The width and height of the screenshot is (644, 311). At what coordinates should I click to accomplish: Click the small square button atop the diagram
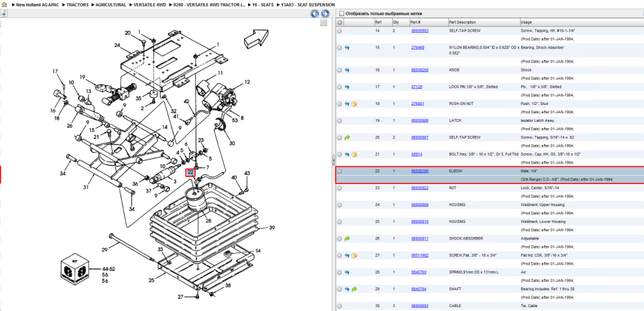[324, 23]
